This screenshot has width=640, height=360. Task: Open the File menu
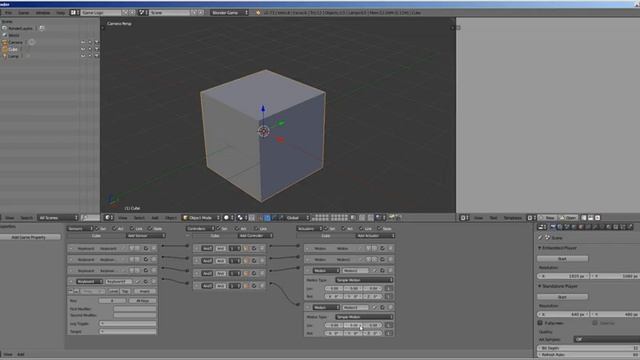pos(9,13)
